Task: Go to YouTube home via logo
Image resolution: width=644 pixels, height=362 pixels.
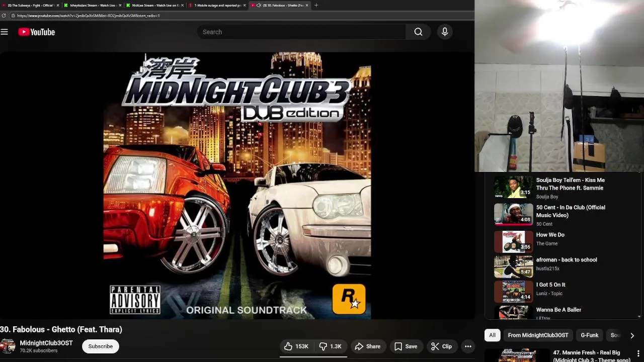Action: point(36,32)
